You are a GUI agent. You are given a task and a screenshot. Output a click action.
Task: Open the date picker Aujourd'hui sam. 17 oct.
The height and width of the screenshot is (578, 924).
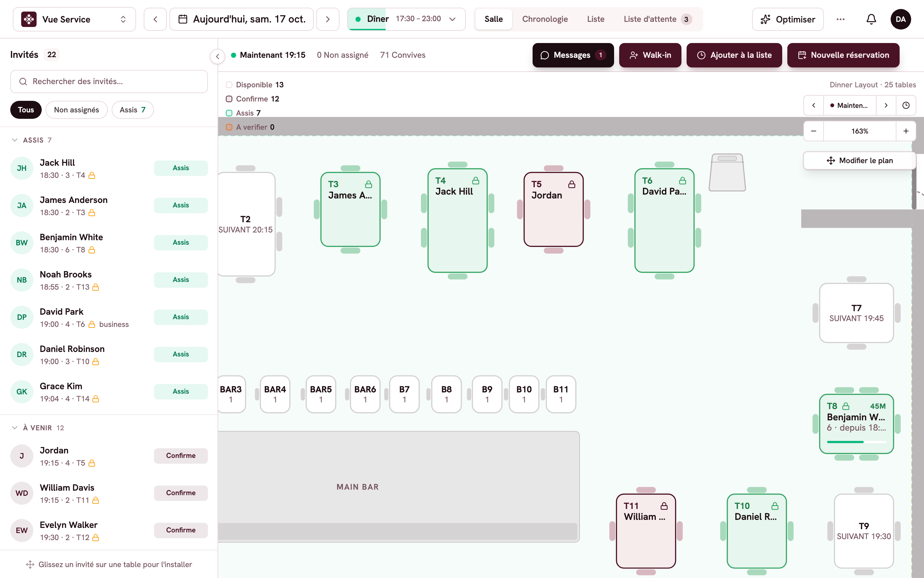[x=242, y=19]
